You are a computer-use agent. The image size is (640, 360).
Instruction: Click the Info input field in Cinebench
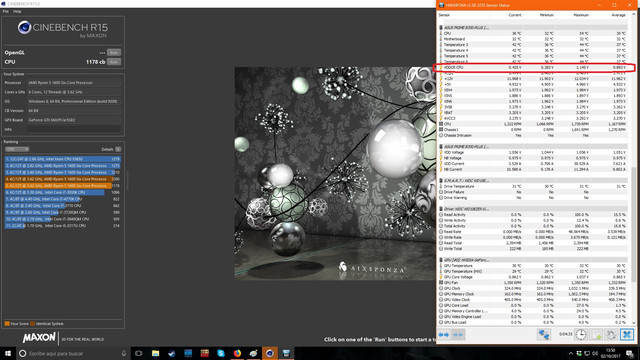point(74,129)
